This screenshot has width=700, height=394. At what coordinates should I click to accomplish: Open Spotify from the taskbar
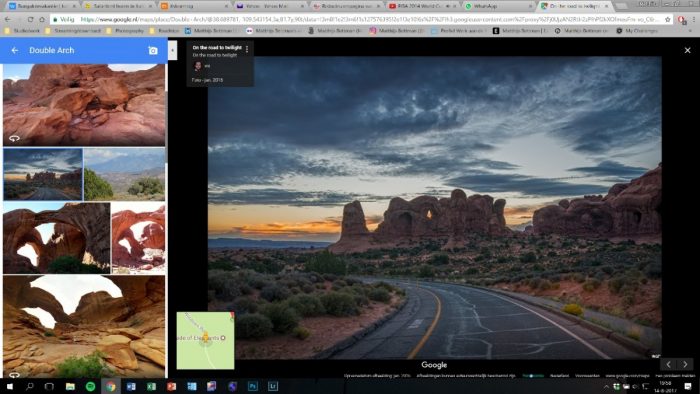point(90,386)
